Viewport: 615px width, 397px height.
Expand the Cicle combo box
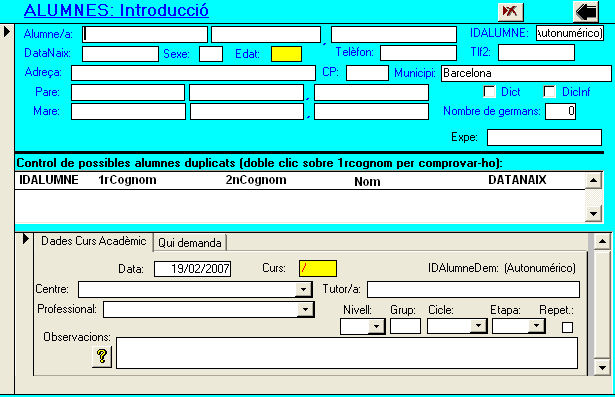coord(479,326)
